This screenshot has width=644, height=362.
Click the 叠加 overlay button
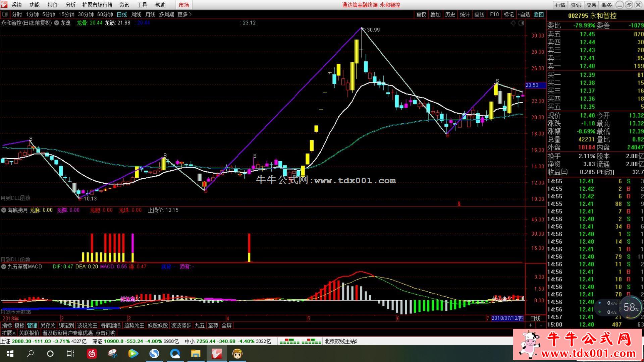[x=435, y=14]
